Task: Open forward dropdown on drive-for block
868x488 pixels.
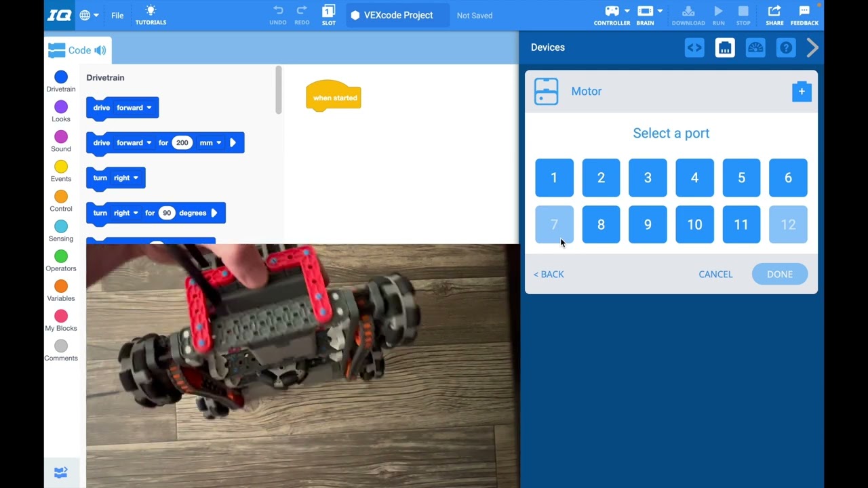Action: (134, 143)
